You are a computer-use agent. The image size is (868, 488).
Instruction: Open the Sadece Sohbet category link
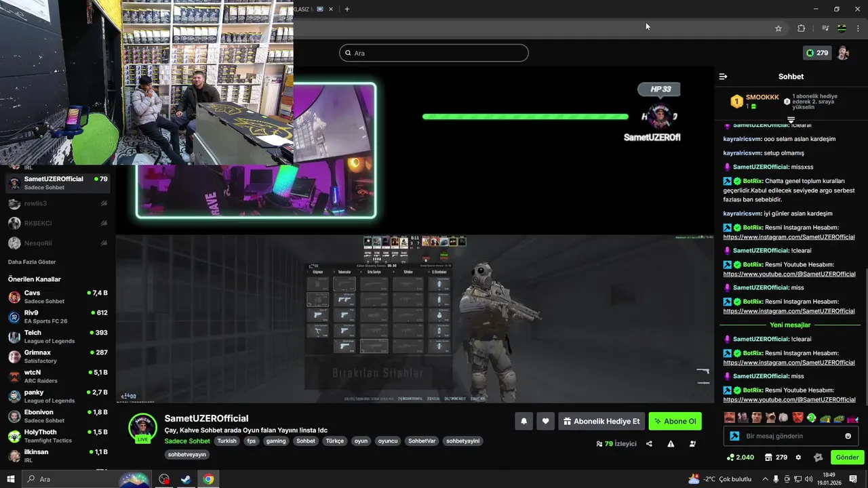click(187, 441)
